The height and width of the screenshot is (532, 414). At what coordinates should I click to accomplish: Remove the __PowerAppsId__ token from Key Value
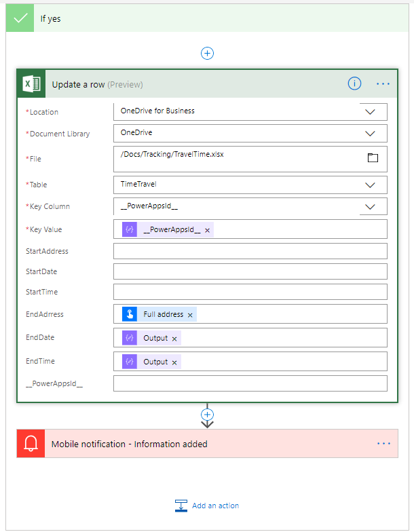coord(208,230)
